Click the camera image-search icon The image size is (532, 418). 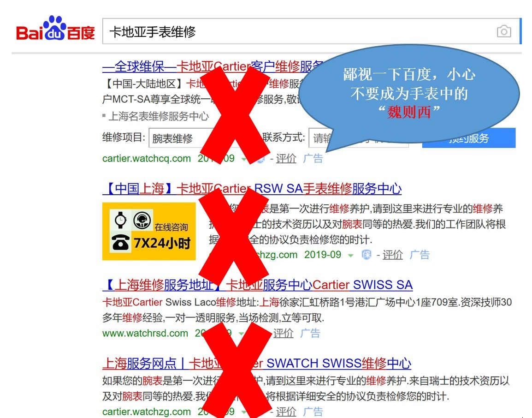tap(504, 31)
